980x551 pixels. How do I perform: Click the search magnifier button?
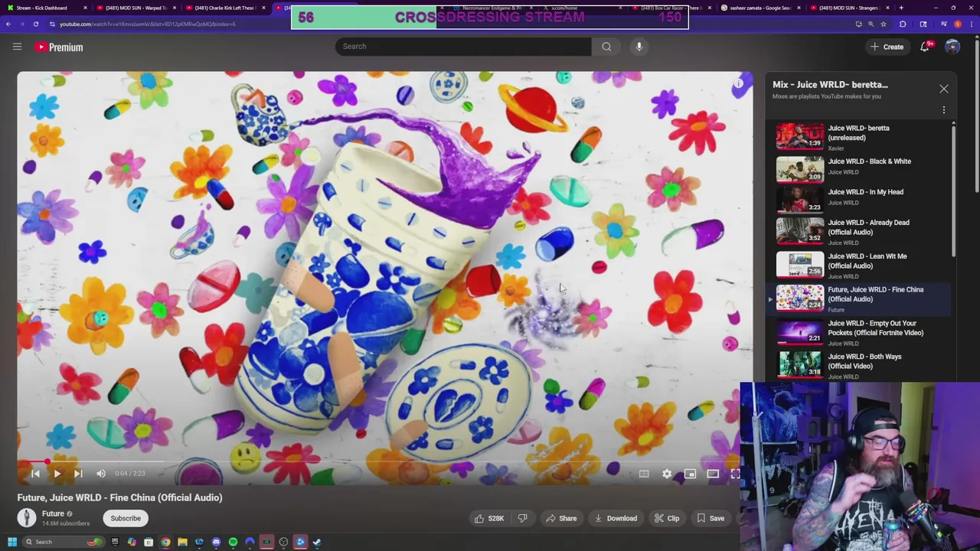(606, 47)
